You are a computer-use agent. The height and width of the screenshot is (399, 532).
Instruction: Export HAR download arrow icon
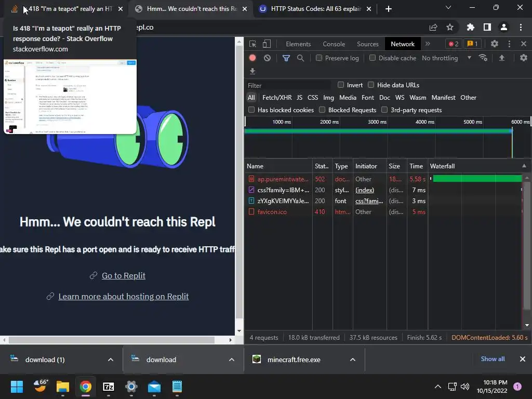tap(252, 71)
